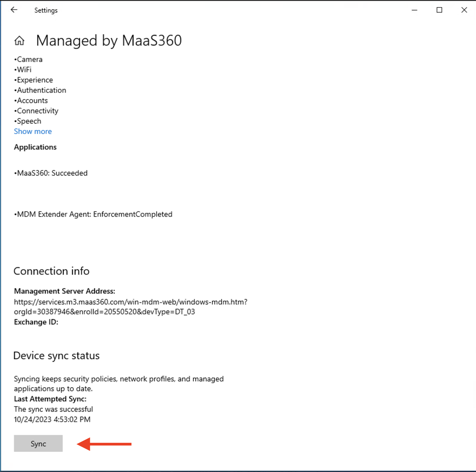Click the Connection info heading
The image size is (476, 472).
(x=51, y=271)
